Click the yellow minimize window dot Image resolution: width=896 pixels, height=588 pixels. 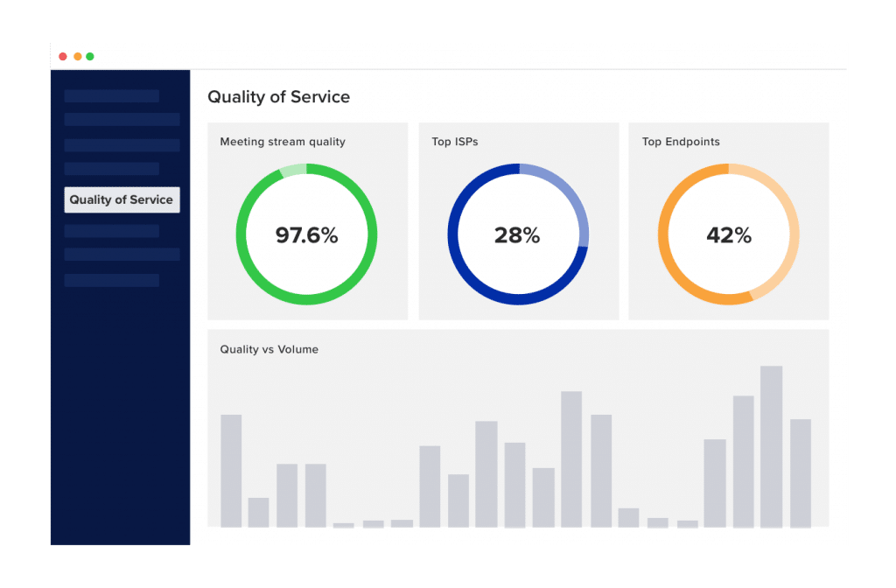[x=77, y=57]
